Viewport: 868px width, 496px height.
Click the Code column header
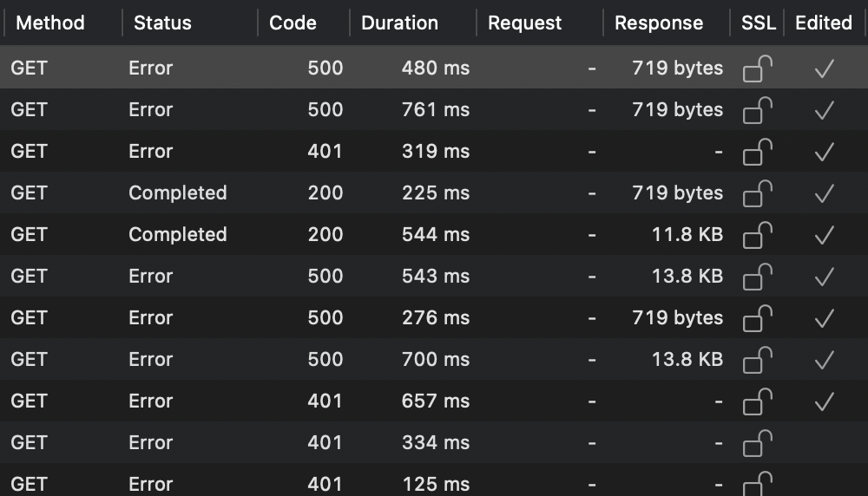(x=293, y=23)
